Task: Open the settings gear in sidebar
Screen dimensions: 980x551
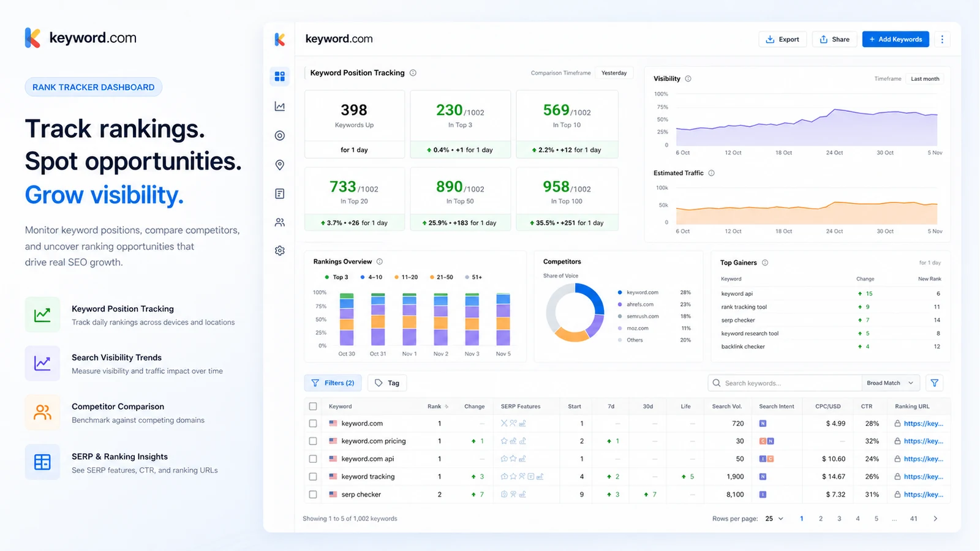Action: (x=279, y=250)
